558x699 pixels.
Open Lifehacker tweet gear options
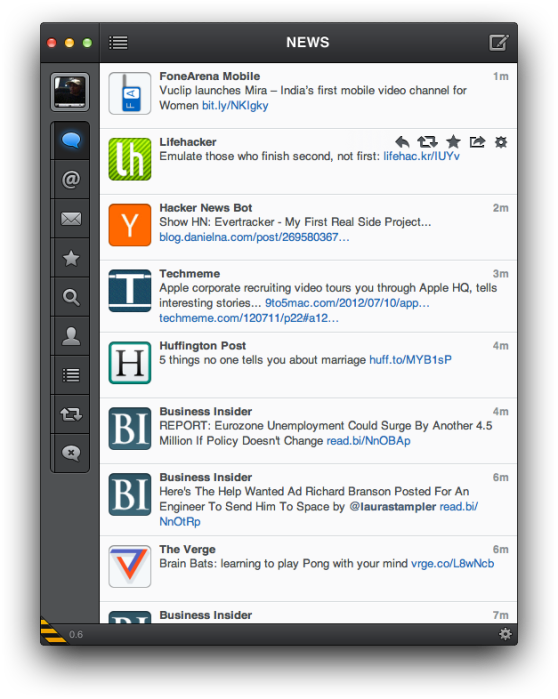(x=501, y=142)
